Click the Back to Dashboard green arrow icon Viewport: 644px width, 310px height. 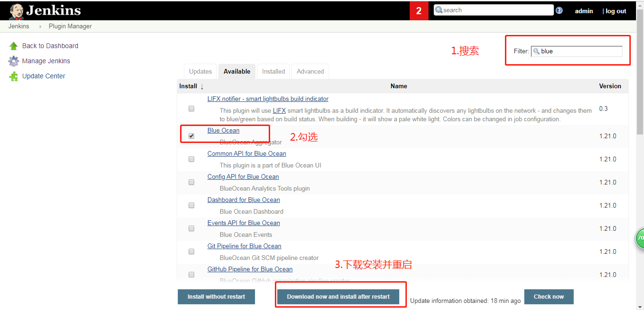pos(14,46)
